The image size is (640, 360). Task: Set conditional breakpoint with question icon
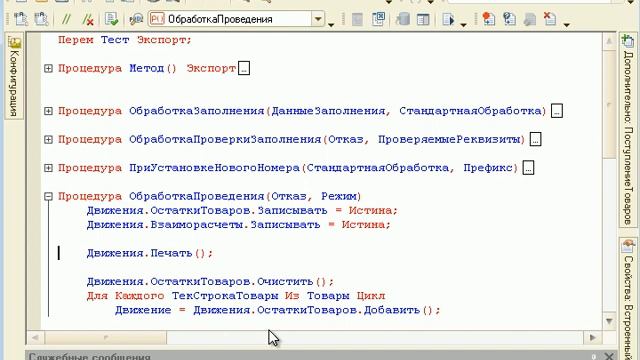(509, 19)
